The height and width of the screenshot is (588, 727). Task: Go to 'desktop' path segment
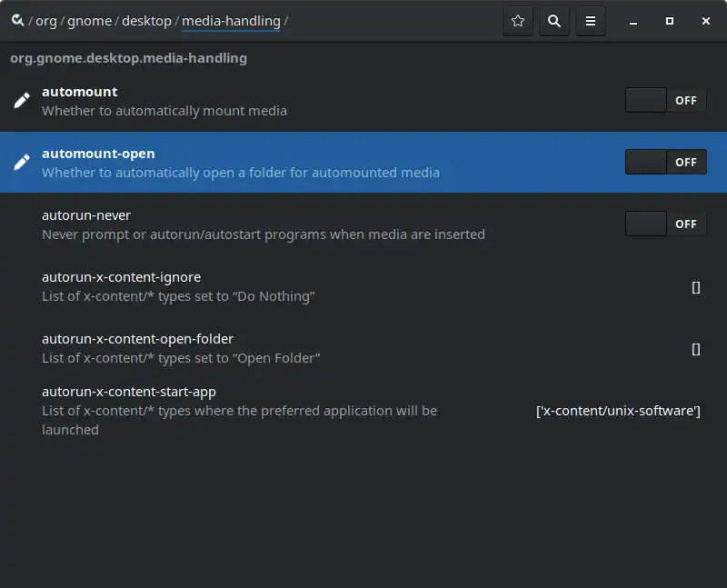point(146,21)
